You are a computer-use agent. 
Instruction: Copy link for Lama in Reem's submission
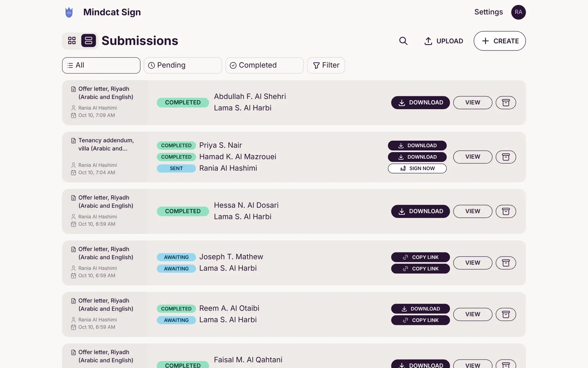[420, 320]
